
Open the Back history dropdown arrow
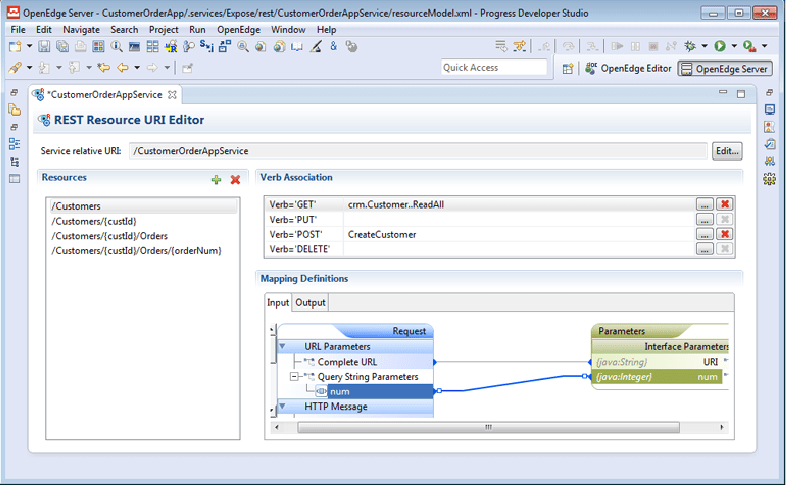tap(137, 68)
